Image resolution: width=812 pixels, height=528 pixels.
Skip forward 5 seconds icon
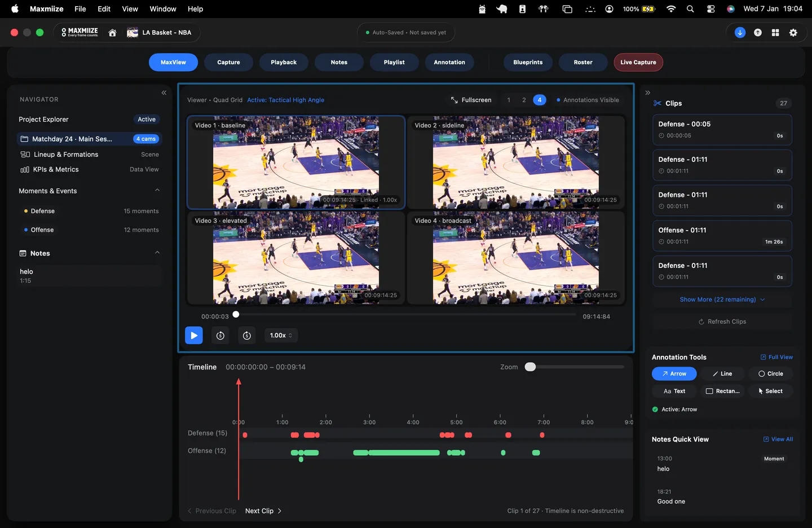(x=247, y=336)
